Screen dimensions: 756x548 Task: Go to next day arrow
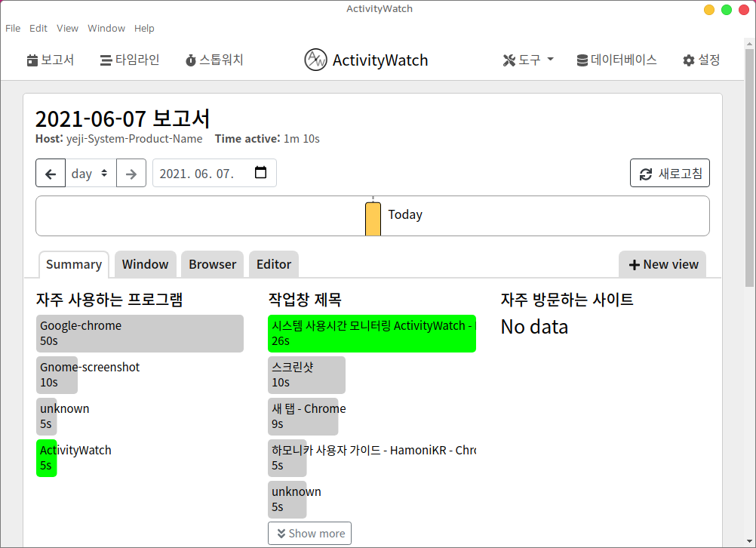pyautogui.click(x=131, y=174)
